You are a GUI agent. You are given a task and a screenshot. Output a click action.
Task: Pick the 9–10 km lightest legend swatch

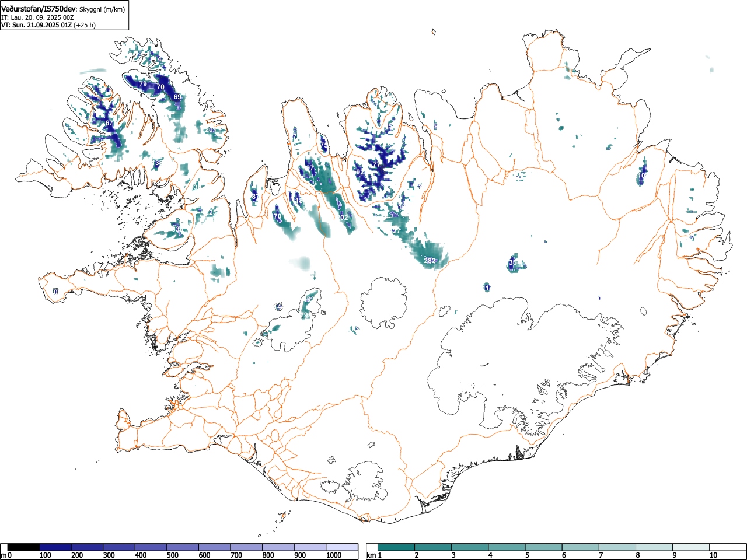pos(690,547)
